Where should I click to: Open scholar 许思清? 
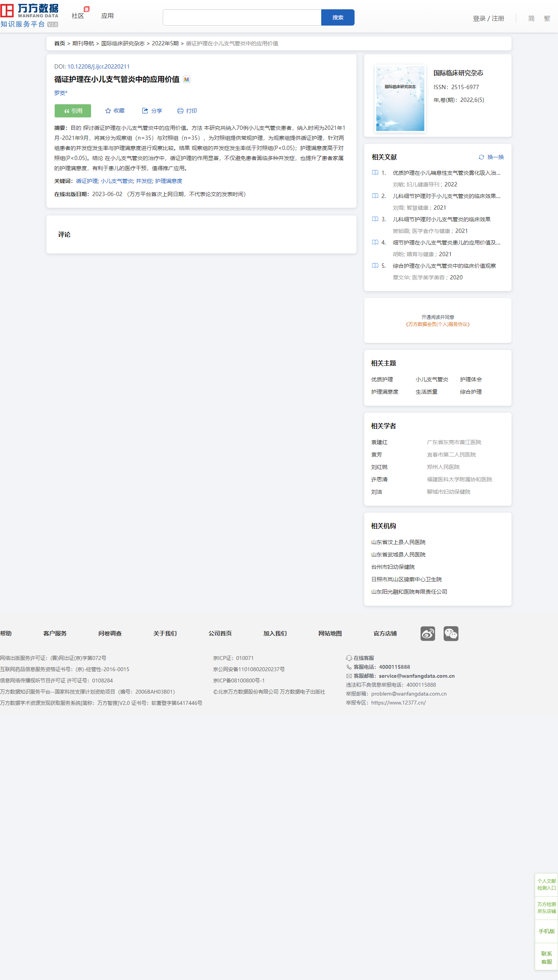coord(379,479)
